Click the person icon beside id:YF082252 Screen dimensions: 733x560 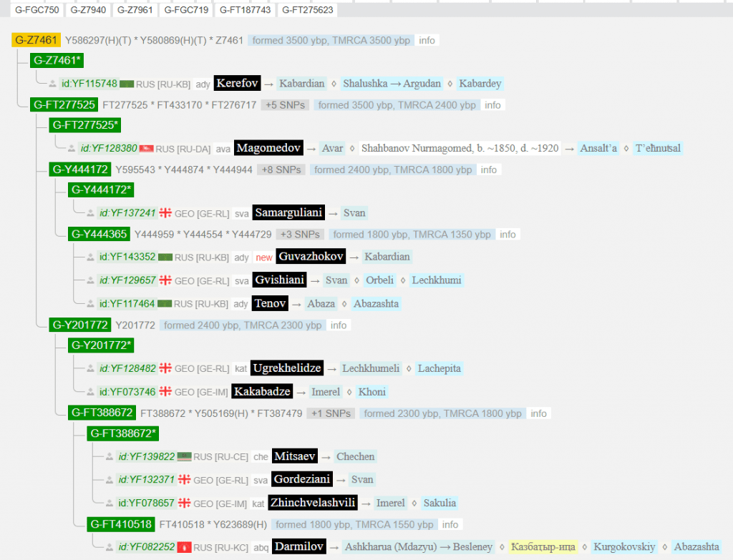[110, 547]
